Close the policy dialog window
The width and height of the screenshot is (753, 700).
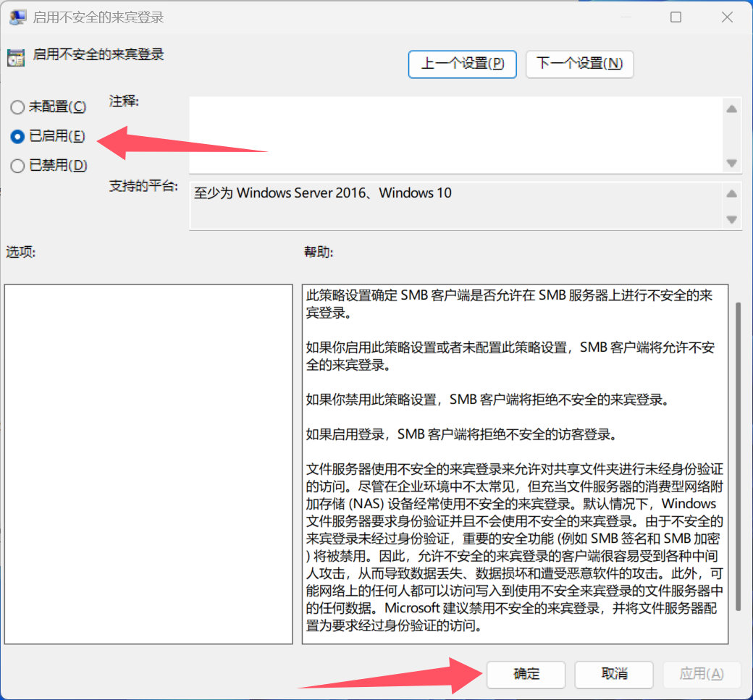727,17
